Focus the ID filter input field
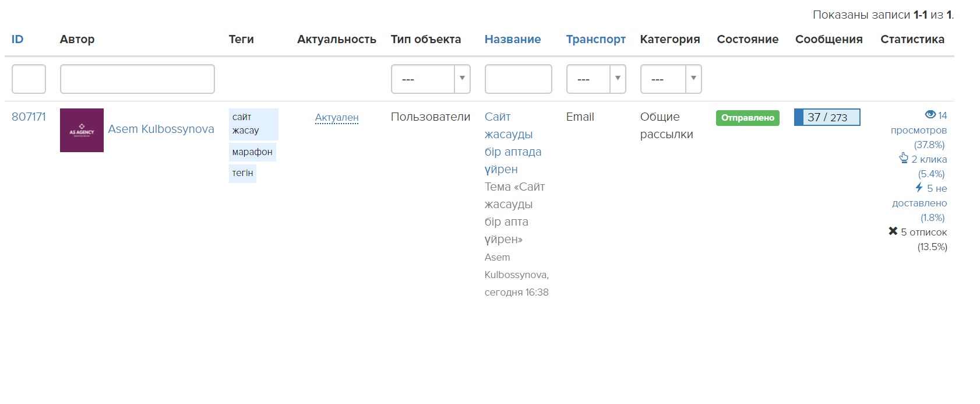980x404 pixels. click(x=29, y=79)
